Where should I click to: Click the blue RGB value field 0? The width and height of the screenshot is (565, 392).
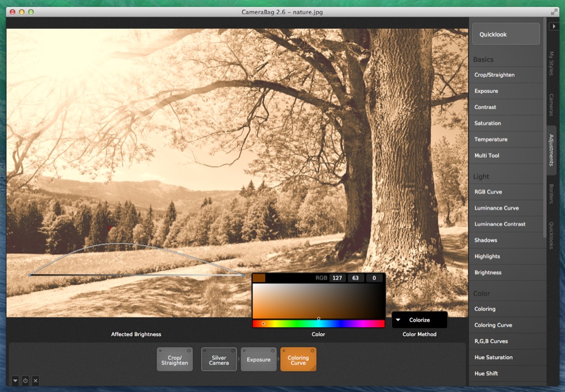coord(374,278)
